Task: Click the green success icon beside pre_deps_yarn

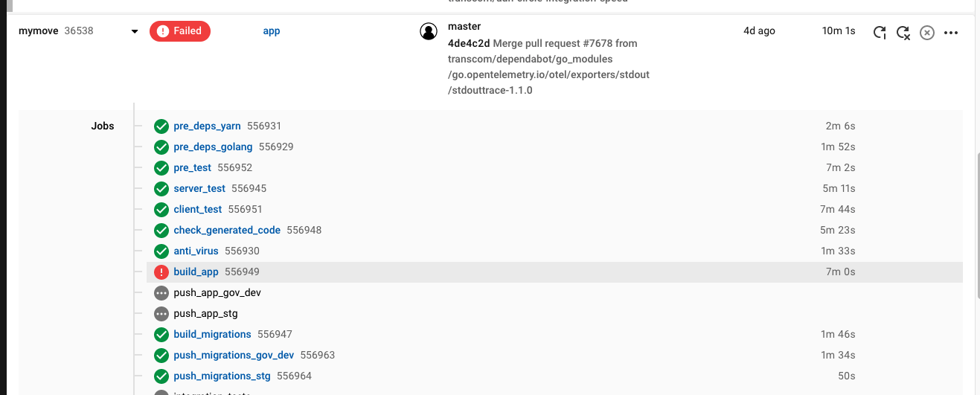Action: click(x=161, y=126)
